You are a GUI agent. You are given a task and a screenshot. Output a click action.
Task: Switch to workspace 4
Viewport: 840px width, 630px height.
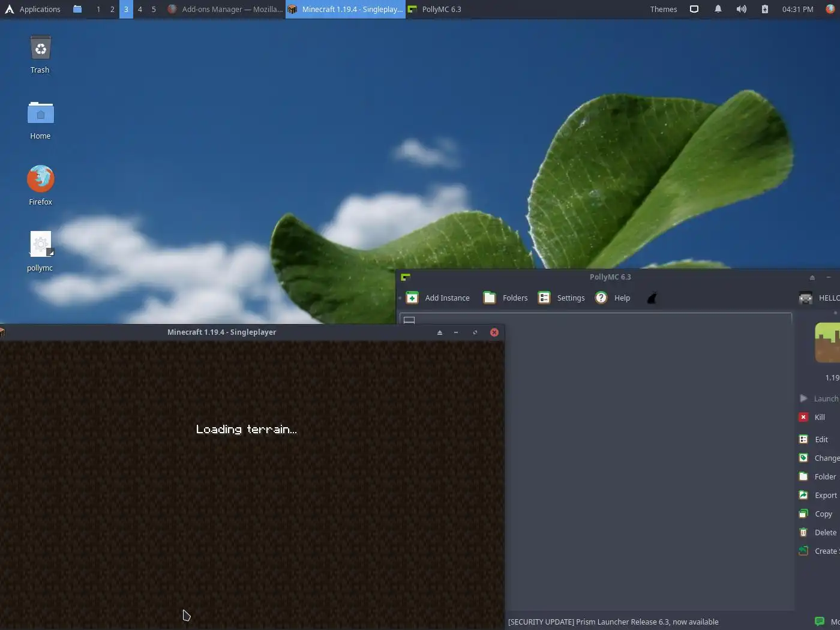[140, 9]
